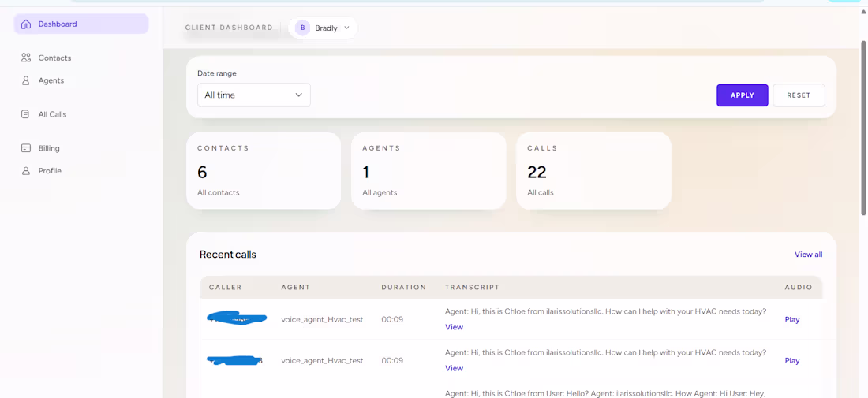This screenshot has width=868, height=398.
Task: Click the first call's transcript text
Action: click(x=605, y=311)
